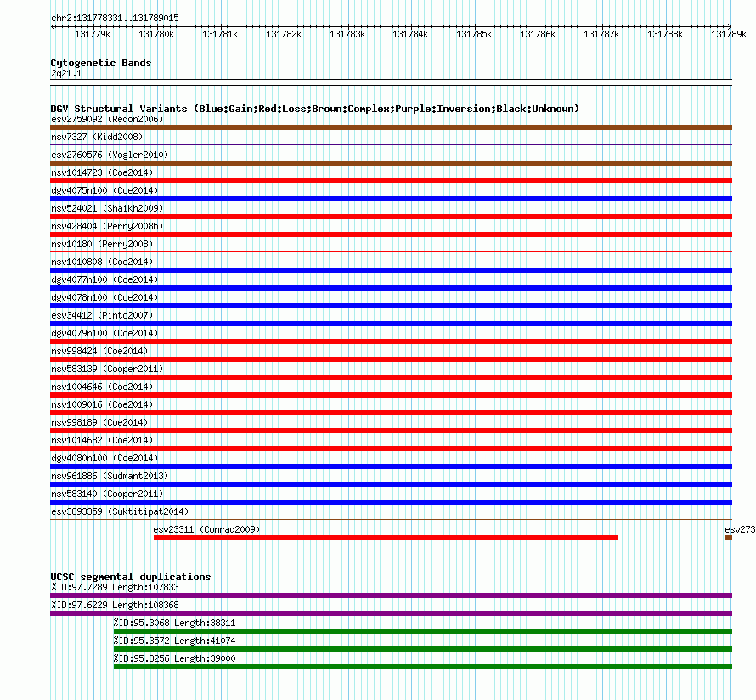
Task: Click the 131784k ruler position marker
Action: tap(410, 34)
